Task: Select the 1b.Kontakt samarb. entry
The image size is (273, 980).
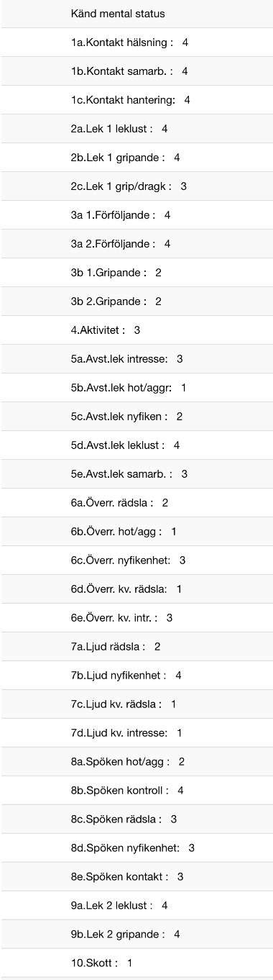Action: coord(136,71)
